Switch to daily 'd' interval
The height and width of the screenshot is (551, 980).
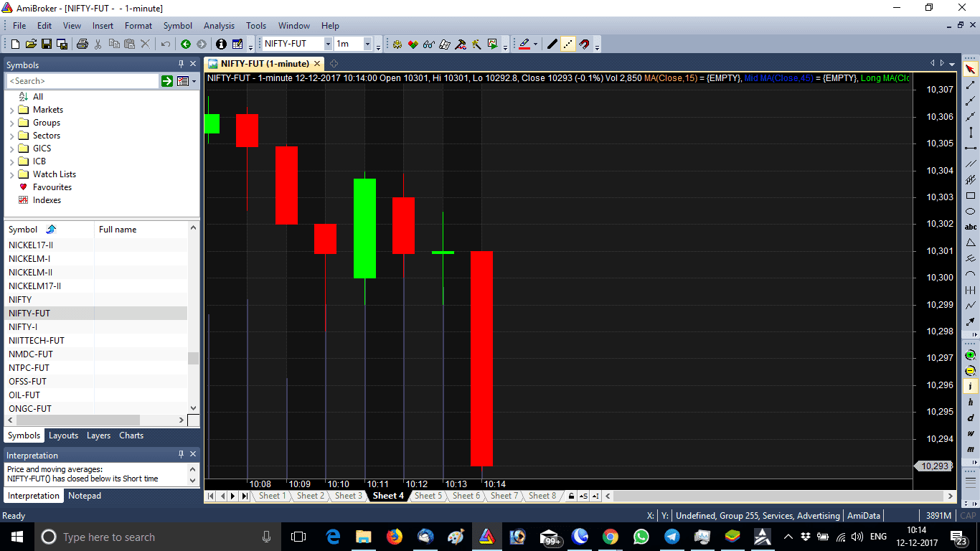[971, 418]
